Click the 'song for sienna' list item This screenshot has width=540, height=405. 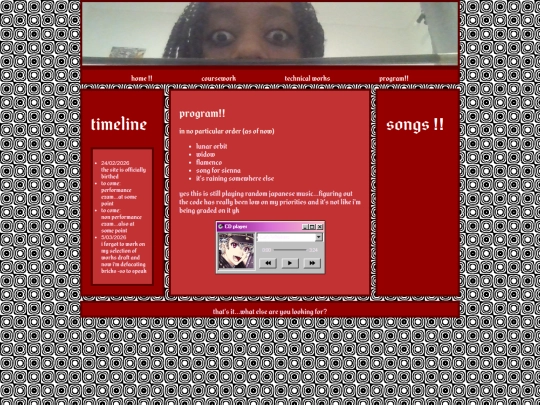218,170
